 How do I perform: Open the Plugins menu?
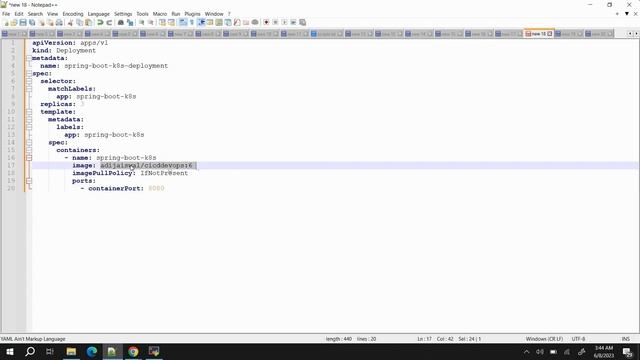coord(192,14)
